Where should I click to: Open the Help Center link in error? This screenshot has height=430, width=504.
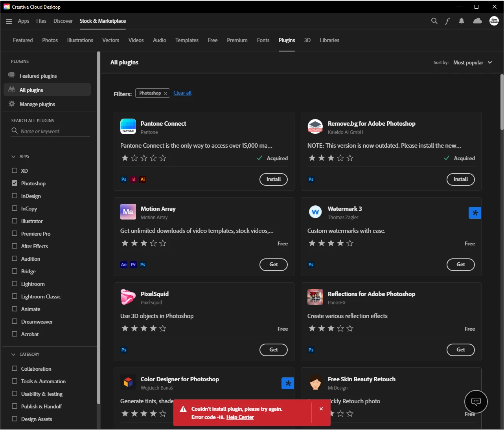point(240,417)
